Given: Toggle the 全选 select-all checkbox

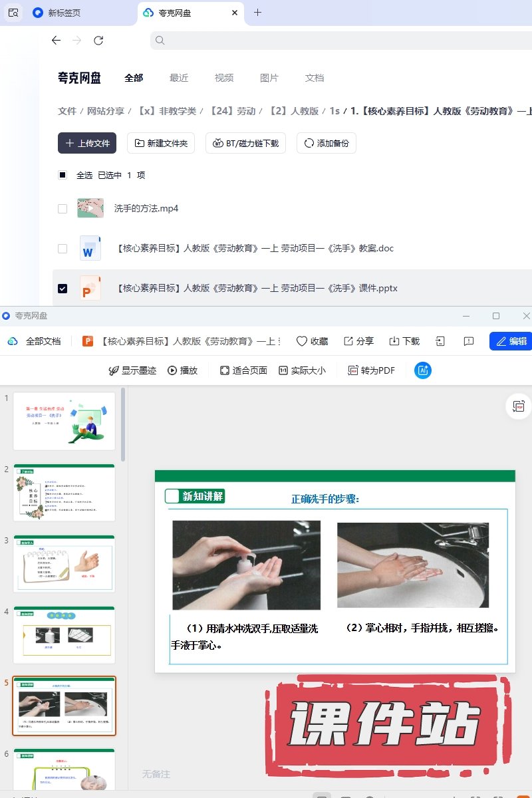Looking at the screenshot, I should [x=63, y=176].
